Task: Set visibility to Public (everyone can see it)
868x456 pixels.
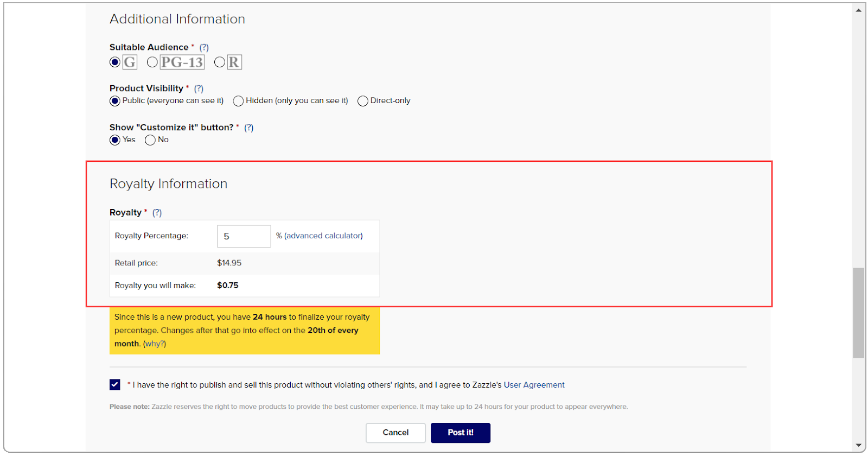Action: (x=114, y=101)
